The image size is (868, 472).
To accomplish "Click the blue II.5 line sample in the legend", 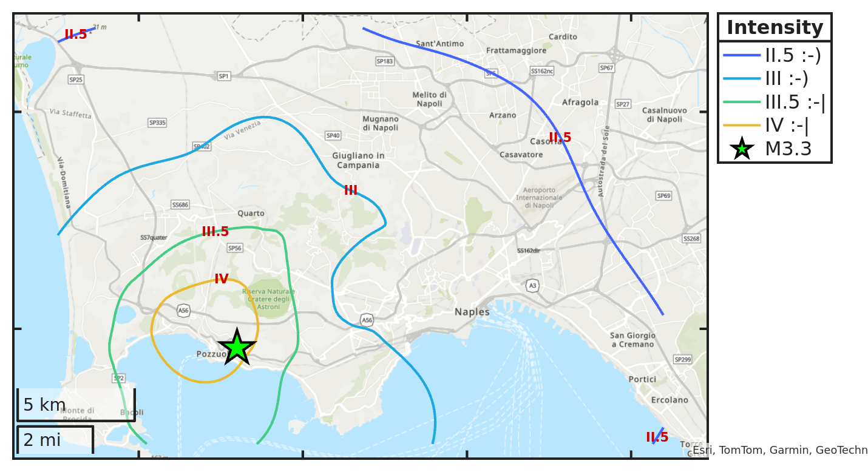I will [742, 55].
